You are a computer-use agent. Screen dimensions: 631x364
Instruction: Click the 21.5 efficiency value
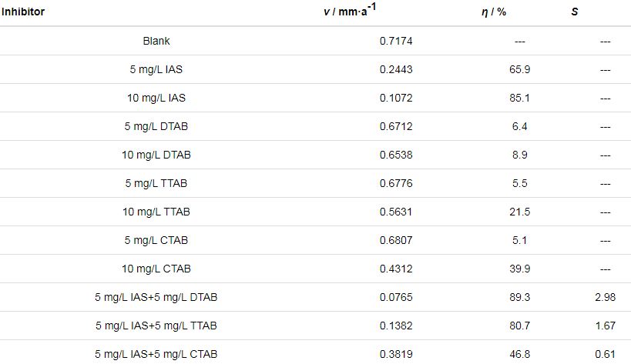tap(519, 212)
